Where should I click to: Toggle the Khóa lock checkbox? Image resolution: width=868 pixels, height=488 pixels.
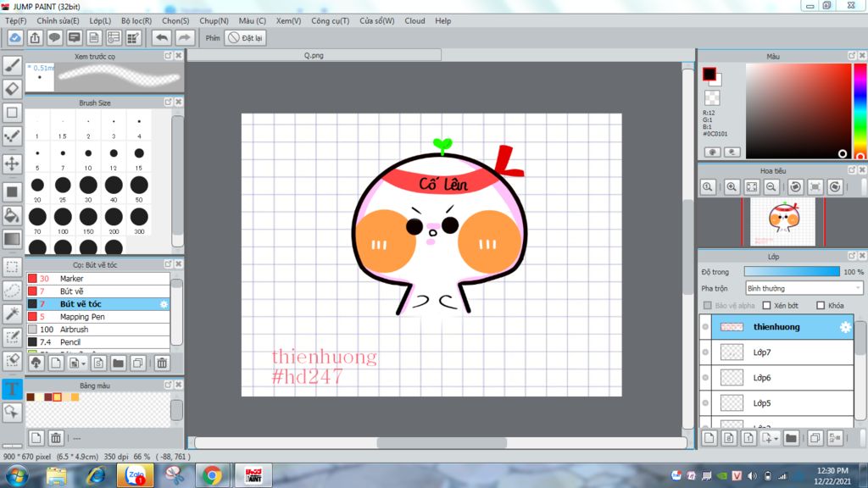[x=821, y=305]
